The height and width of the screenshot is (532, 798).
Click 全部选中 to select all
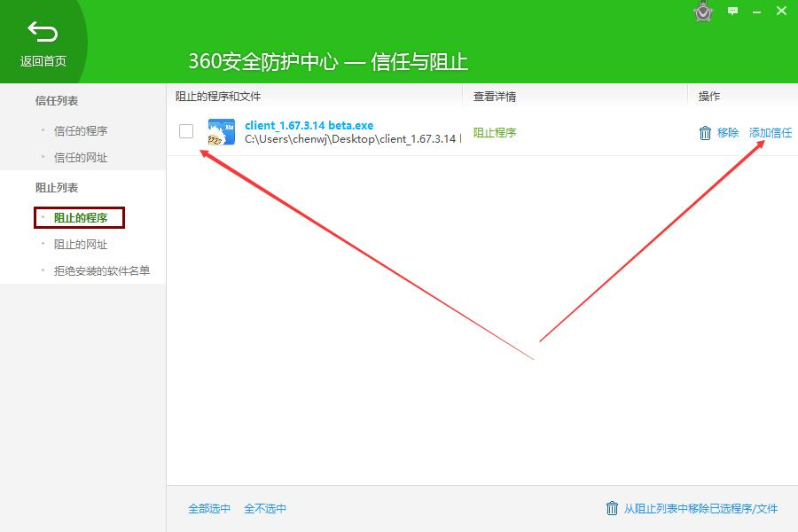pos(209,509)
